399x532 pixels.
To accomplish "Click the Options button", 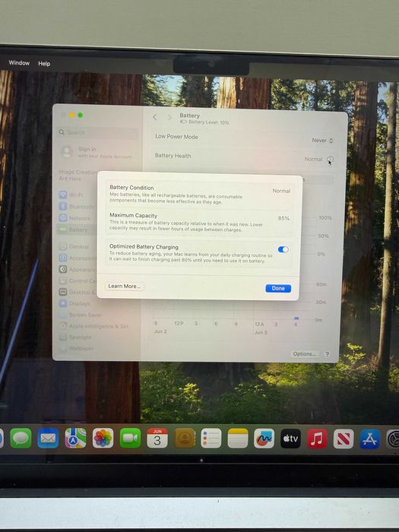I will tap(304, 353).
